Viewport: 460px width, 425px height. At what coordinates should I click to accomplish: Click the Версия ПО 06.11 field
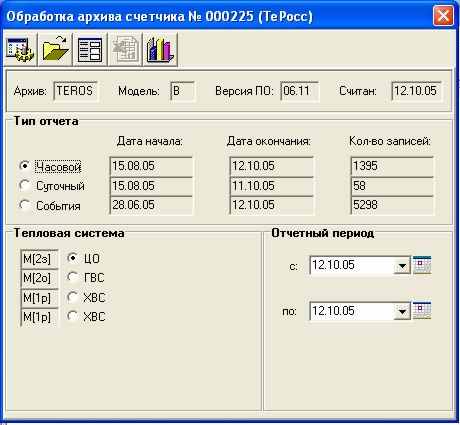299,91
